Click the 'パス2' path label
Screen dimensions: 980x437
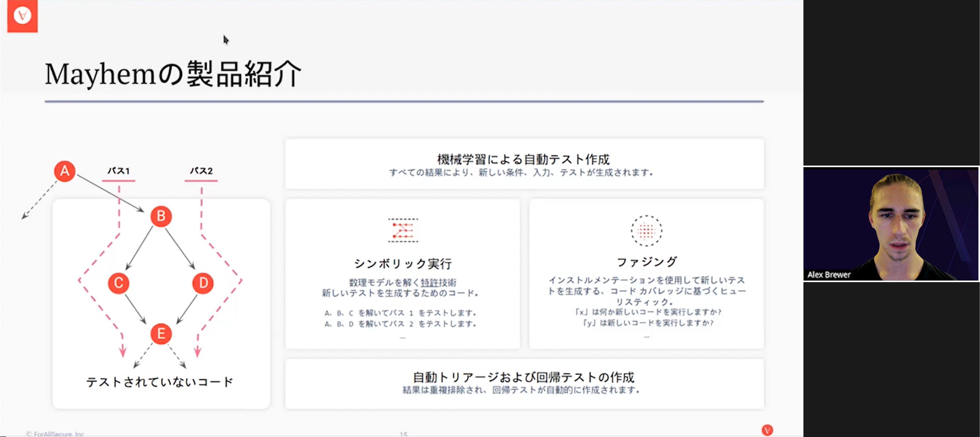click(201, 170)
